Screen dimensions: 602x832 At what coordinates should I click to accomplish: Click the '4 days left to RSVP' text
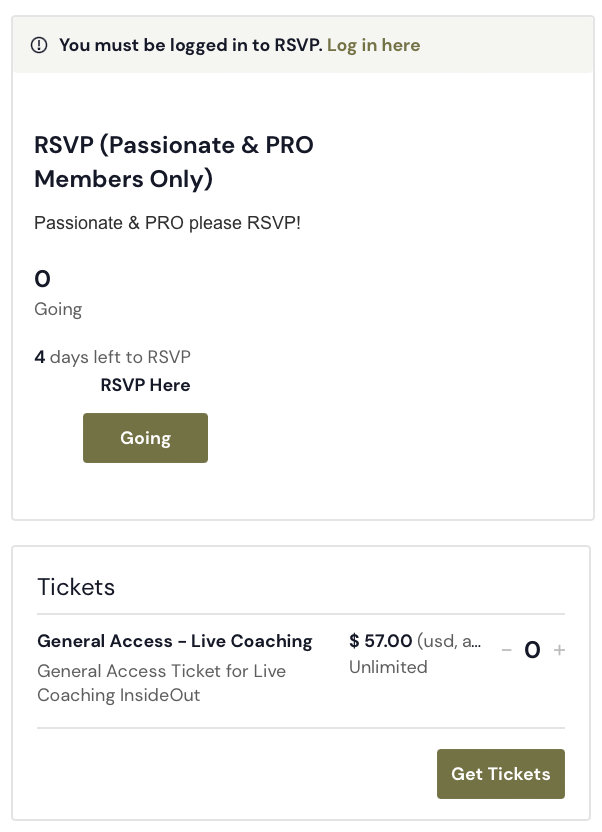pyautogui.click(x=112, y=357)
